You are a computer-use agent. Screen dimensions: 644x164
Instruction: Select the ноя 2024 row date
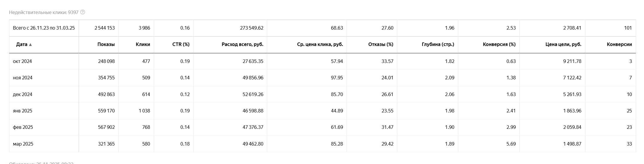coord(23,78)
